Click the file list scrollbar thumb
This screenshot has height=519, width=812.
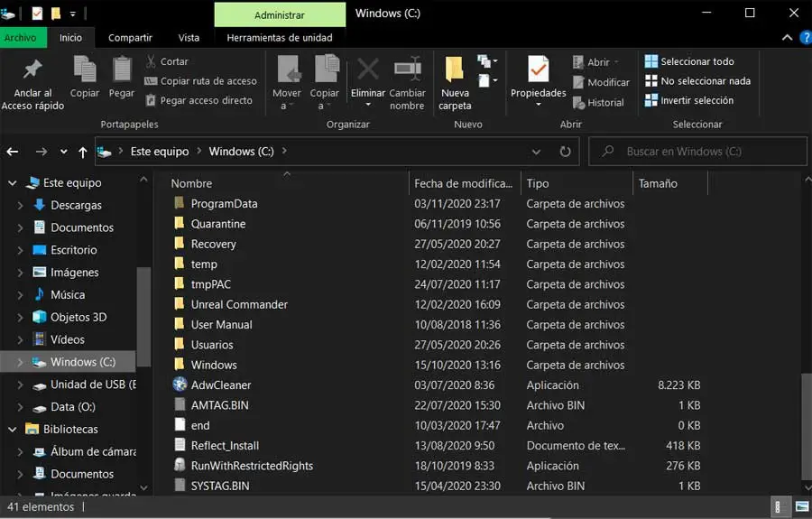point(807,427)
